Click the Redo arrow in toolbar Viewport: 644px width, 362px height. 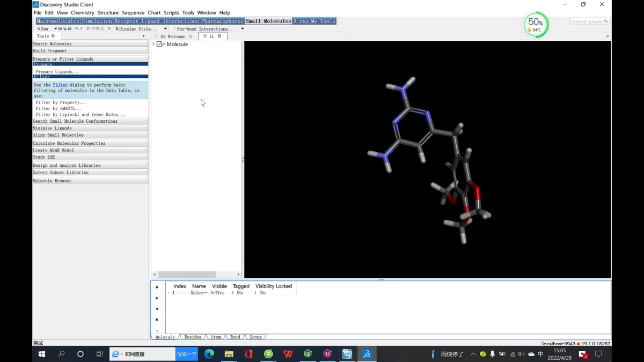(x=82, y=29)
